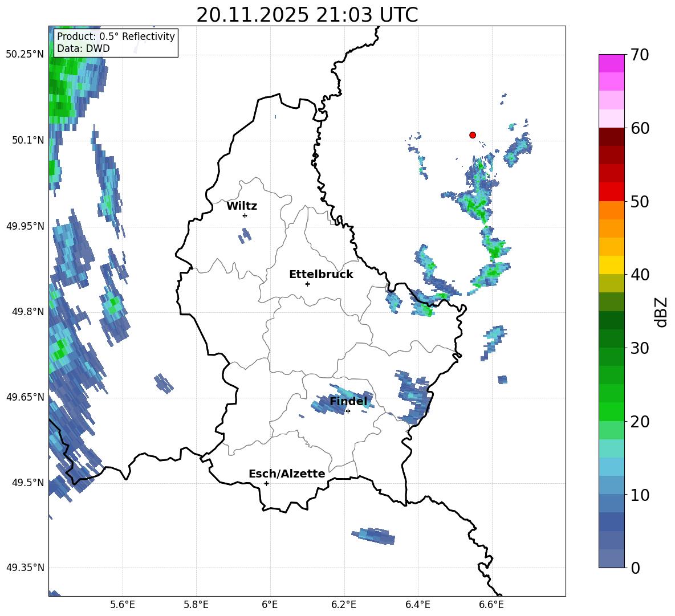675x616 pixels.
Task: Click the Wiltz city label
Action: point(242,206)
